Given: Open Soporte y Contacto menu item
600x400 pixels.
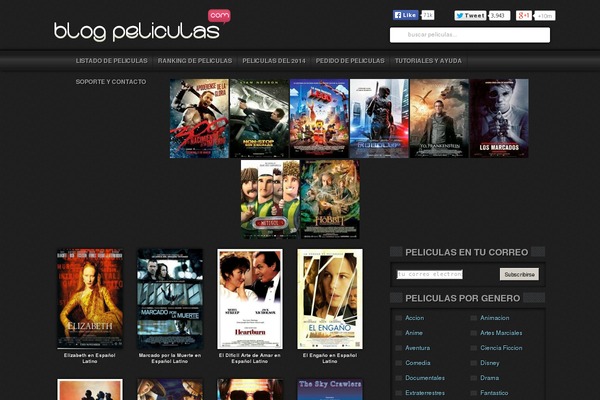Looking at the screenshot, I should click(111, 82).
